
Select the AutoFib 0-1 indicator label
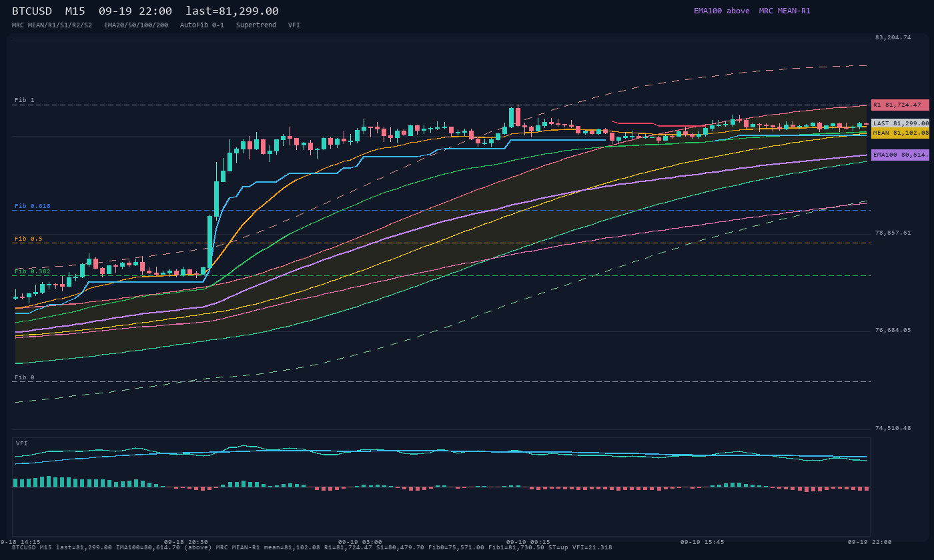coord(202,25)
